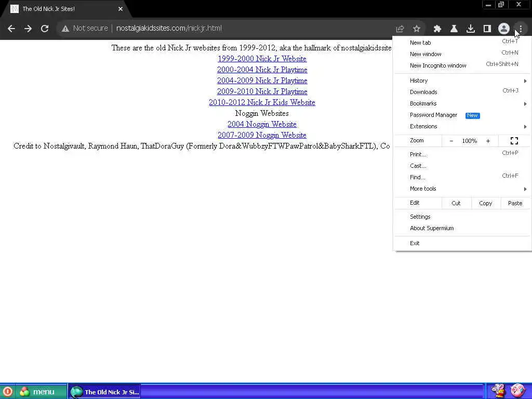Open Downloads from the menu
532x399 pixels.
462,92
